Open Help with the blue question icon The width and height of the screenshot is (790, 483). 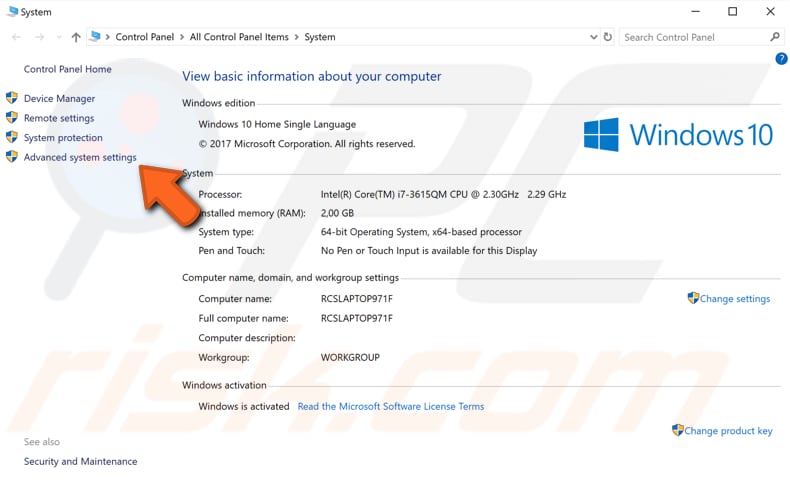(x=781, y=59)
